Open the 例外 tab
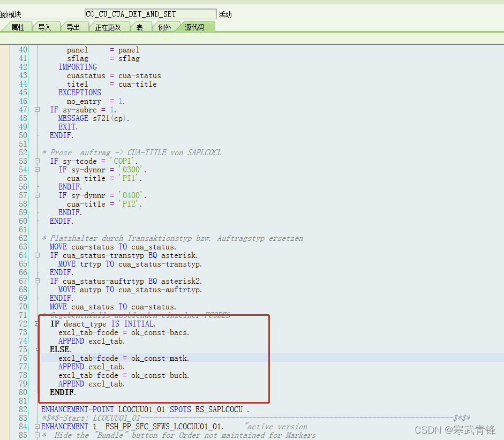504x440 pixels. (164, 27)
